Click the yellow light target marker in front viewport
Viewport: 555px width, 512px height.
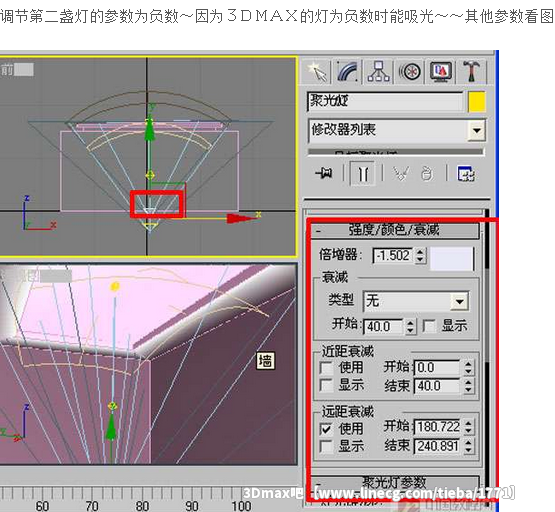[150, 174]
